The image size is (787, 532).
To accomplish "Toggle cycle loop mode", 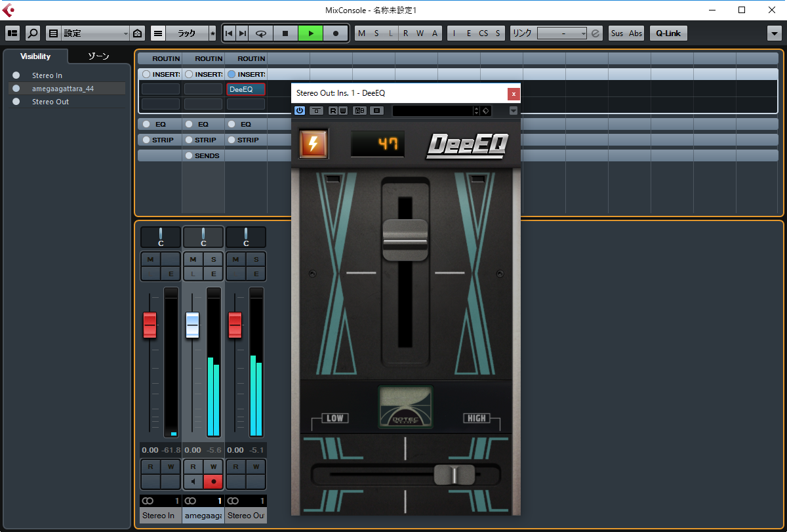I will click(x=261, y=33).
